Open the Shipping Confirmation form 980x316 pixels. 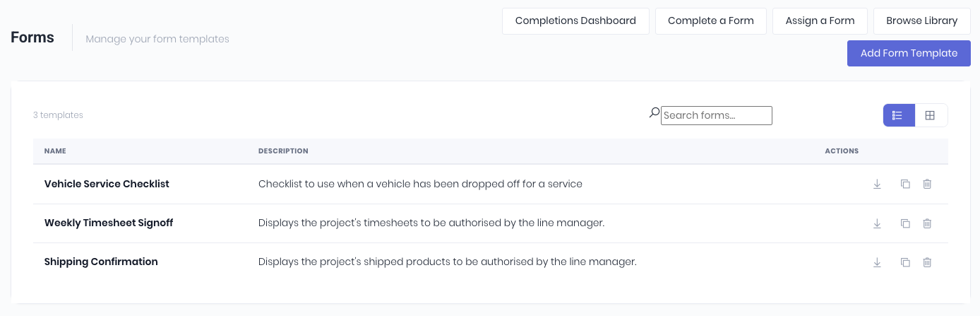click(101, 262)
